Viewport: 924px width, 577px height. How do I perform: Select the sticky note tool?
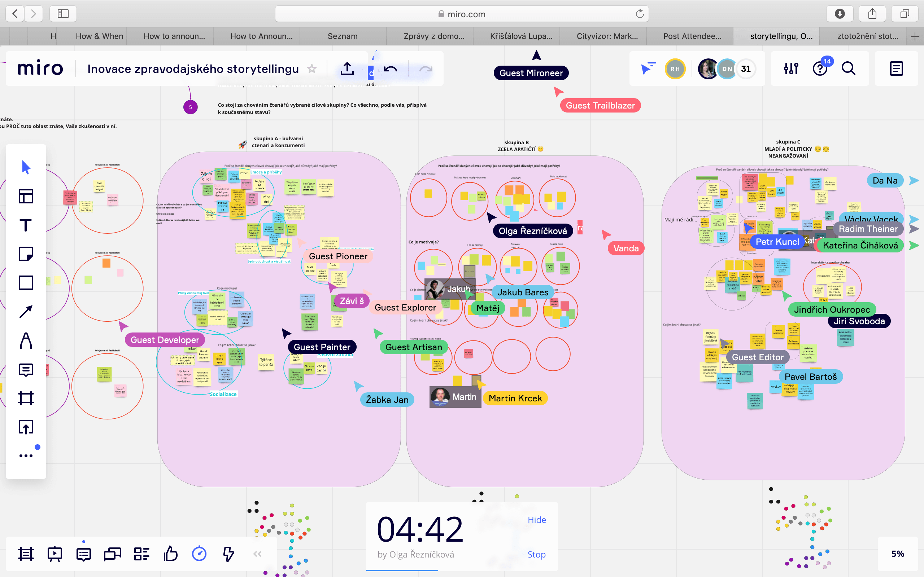26,254
